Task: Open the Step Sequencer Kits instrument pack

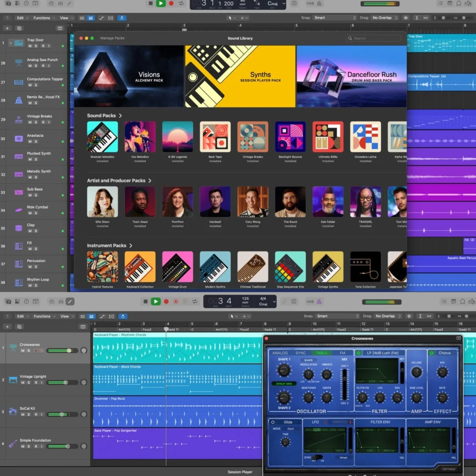Action: point(290,267)
